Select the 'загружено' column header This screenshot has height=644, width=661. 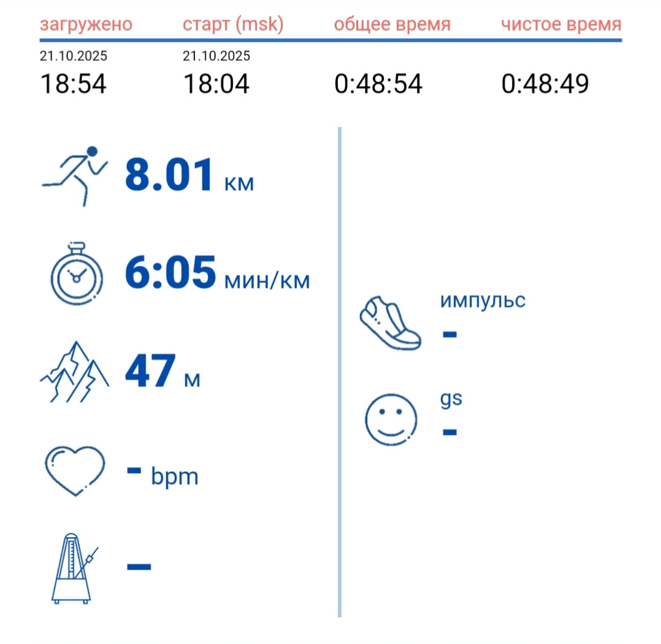86,24
